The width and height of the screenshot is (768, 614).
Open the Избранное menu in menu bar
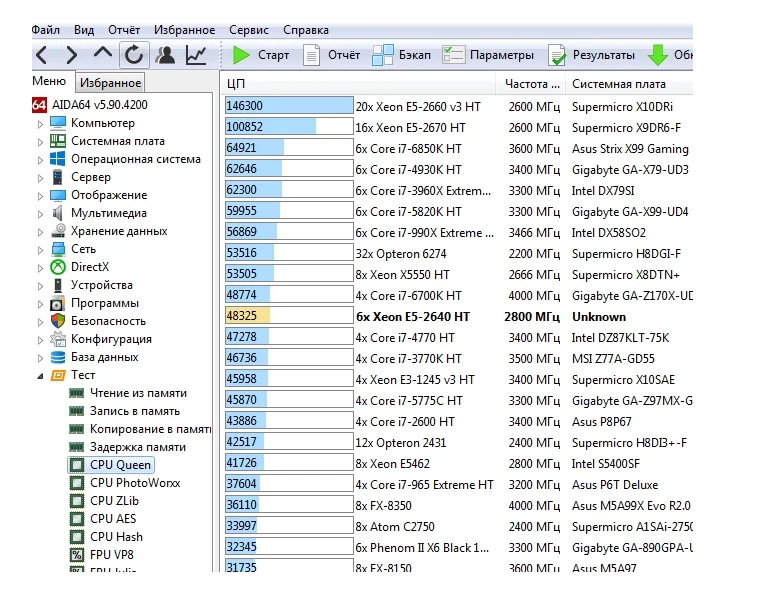tap(184, 30)
